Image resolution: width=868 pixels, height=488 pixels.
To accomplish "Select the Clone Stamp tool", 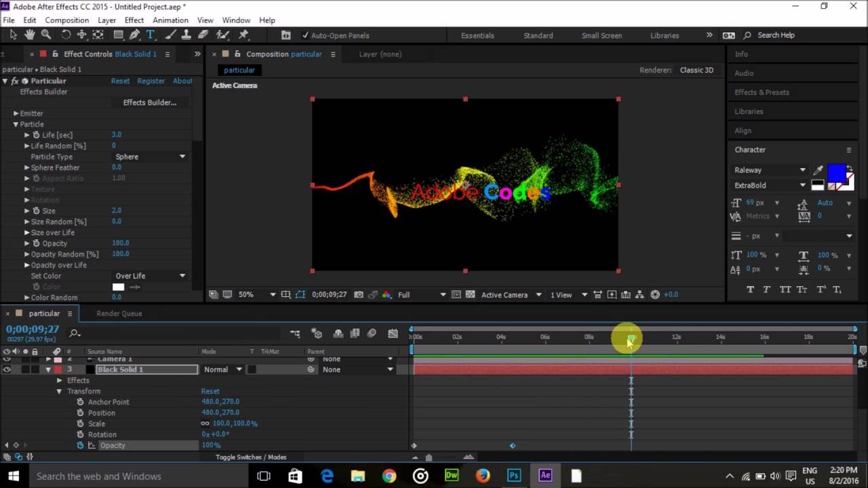I will point(186,35).
